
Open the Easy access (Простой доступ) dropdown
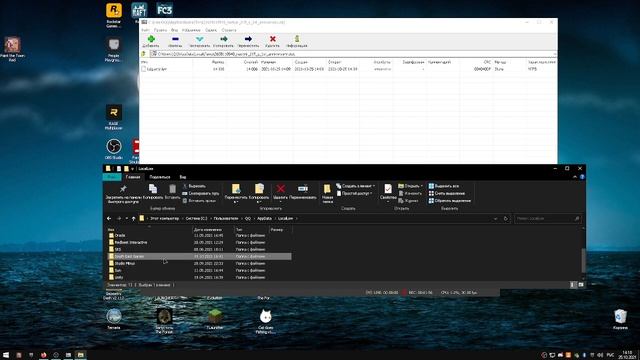(x=355, y=193)
